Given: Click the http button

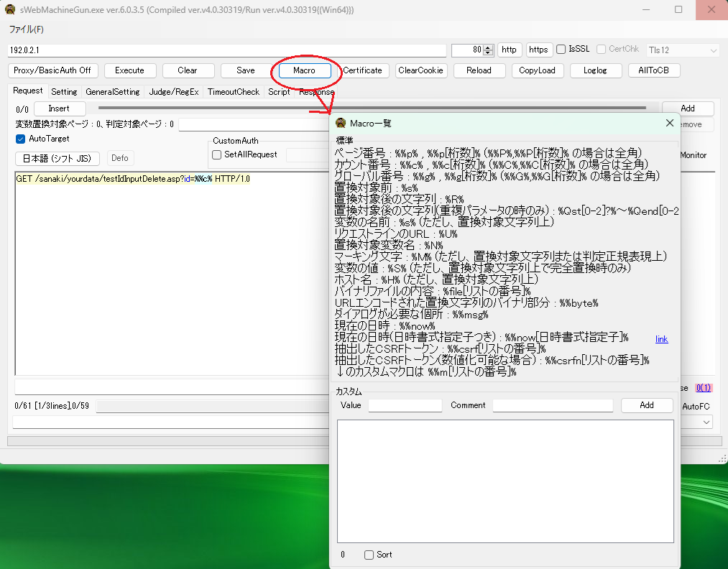Looking at the screenshot, I should pyautogui.click(x=510, y=50).
